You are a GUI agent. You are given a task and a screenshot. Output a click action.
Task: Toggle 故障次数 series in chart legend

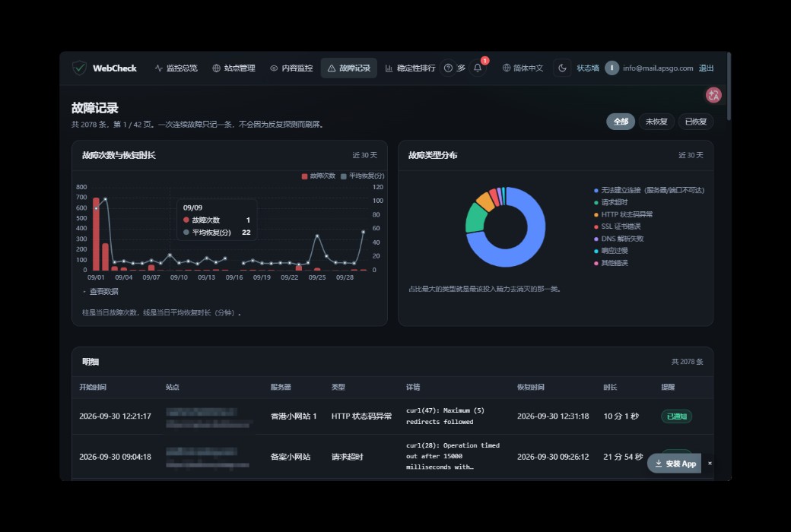click(319, 176)
